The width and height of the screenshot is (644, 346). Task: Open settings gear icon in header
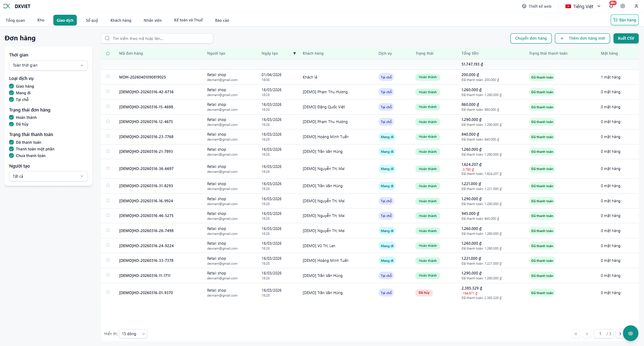pos(623,6)
